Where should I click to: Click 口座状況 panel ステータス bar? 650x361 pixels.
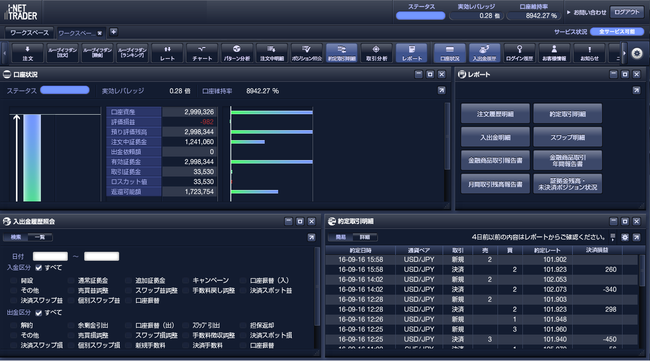(x=65, y=90)
